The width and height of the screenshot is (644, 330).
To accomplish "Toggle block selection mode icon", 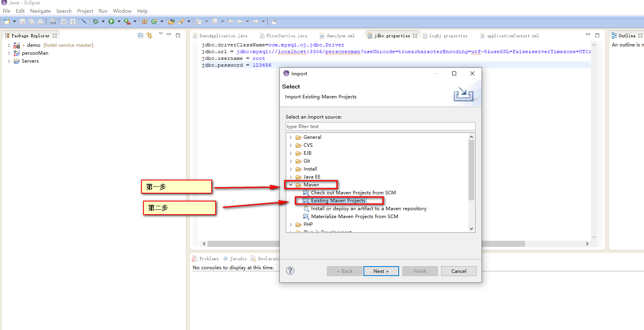I will click(x=64, y=21).
